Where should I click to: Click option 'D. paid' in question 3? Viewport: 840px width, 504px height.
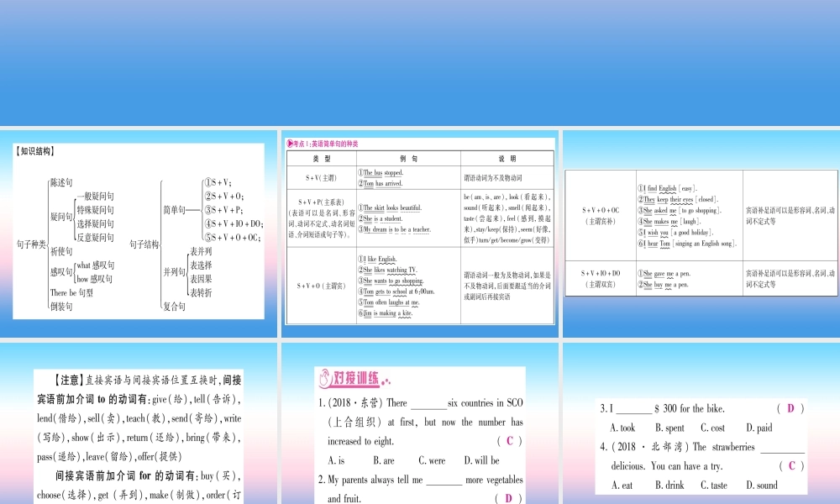pyautogui.click(x=759, y=428)
